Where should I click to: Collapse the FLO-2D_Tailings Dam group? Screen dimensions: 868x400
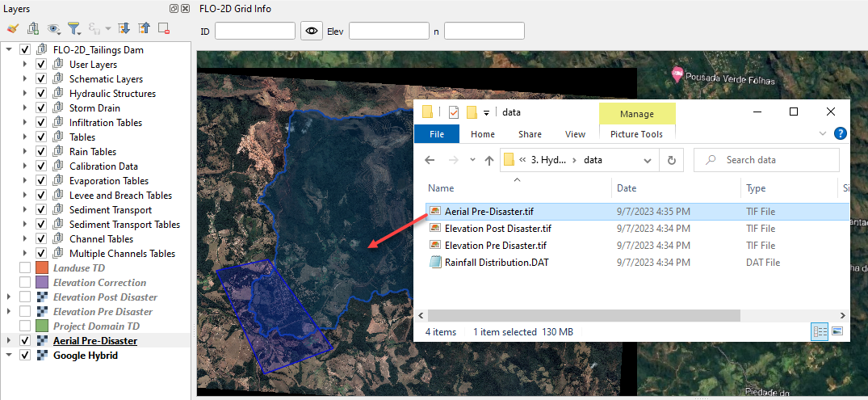[x=9, y=50]
